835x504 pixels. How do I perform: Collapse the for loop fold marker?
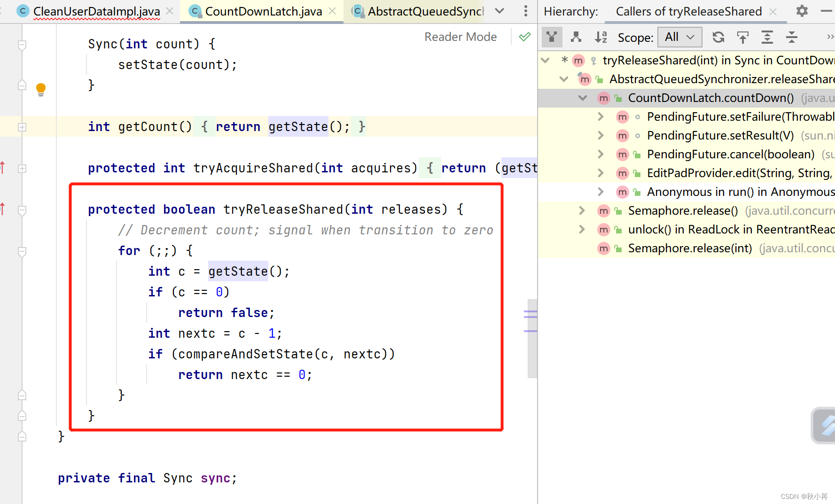point(22,252)
